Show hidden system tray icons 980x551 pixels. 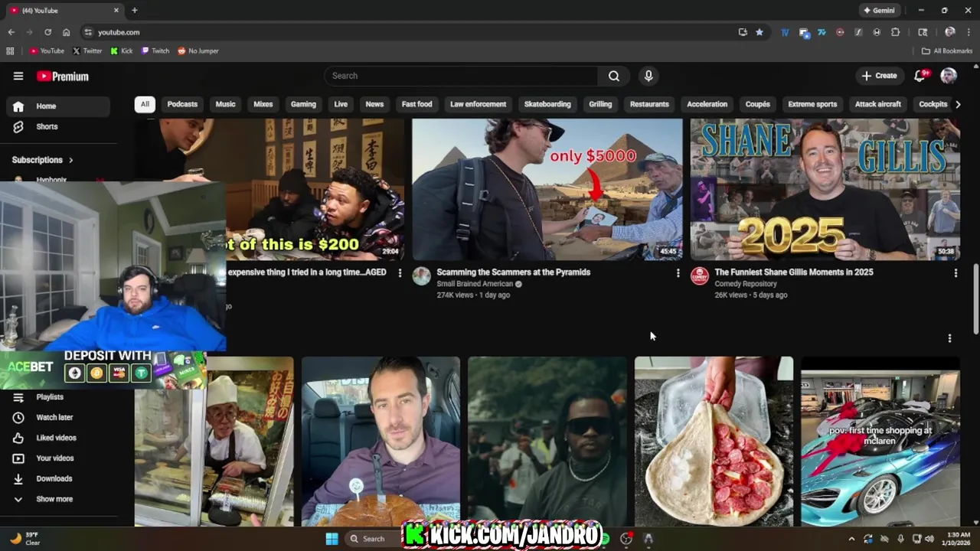(x=851, y=539)
